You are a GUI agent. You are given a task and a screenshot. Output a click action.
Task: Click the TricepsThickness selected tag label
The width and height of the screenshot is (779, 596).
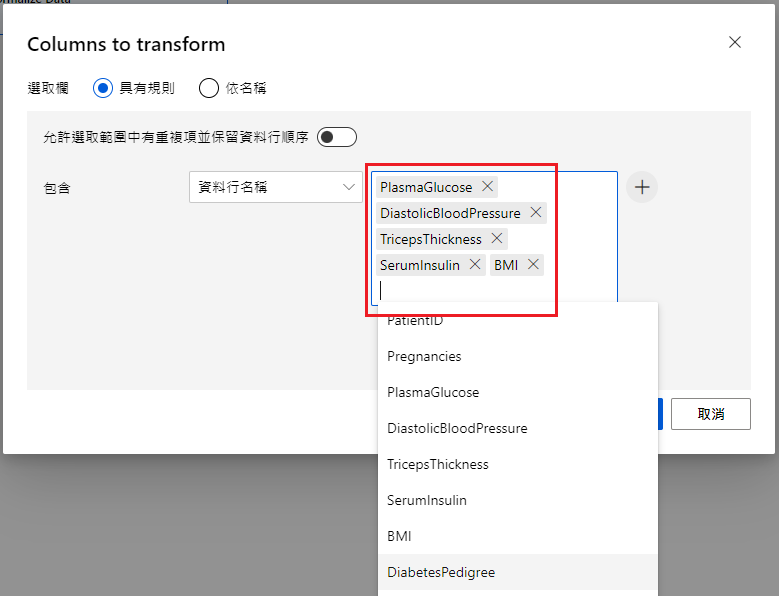point(431,239)
